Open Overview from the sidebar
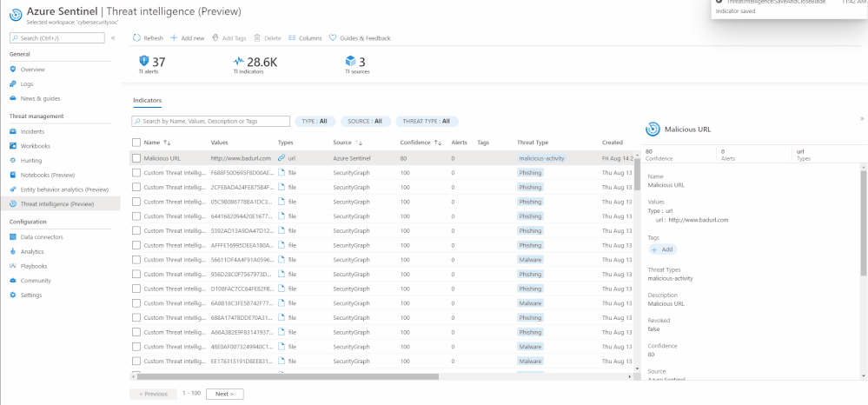The height and width of the screenshot is (405, 868). (x=33, y=70)
